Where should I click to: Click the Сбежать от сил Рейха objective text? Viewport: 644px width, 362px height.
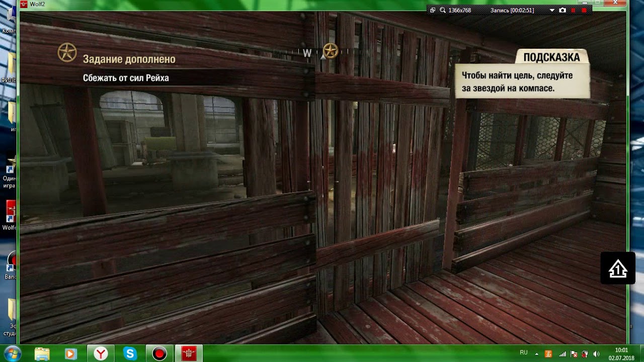tap(126, 78)
